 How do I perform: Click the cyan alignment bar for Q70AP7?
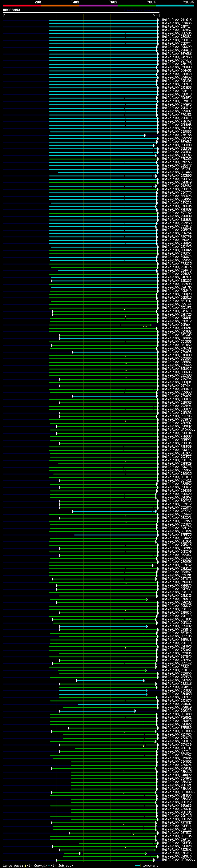pyautogui.click(x=115, y=396)
